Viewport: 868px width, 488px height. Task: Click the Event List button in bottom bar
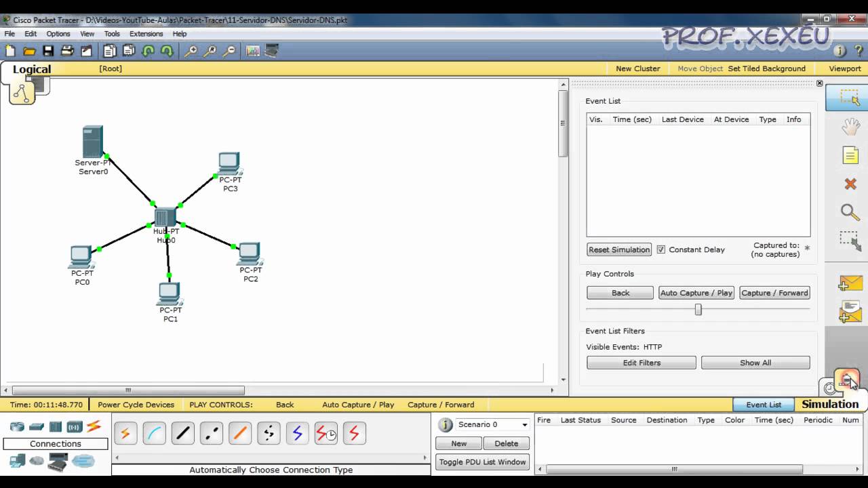click(764, 405)
